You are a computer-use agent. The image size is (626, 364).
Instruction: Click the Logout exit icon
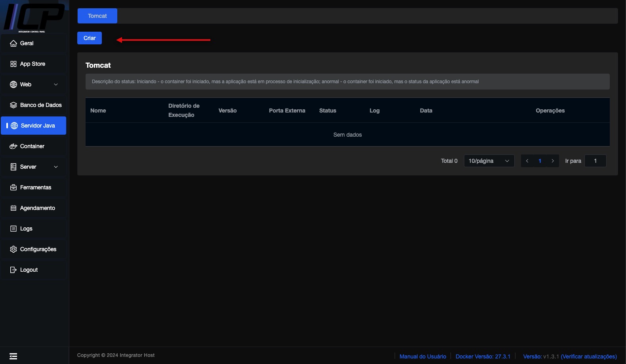[13, 270]
